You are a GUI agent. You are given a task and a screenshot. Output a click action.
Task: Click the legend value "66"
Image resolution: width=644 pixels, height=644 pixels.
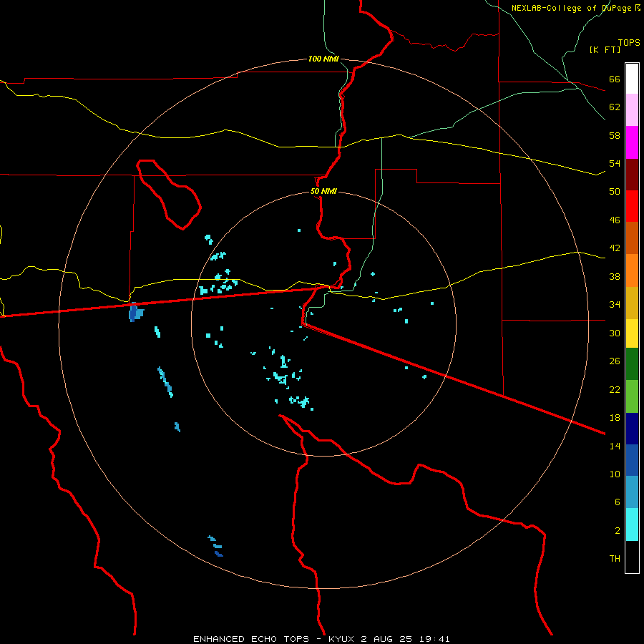click(x=615, y=79)
